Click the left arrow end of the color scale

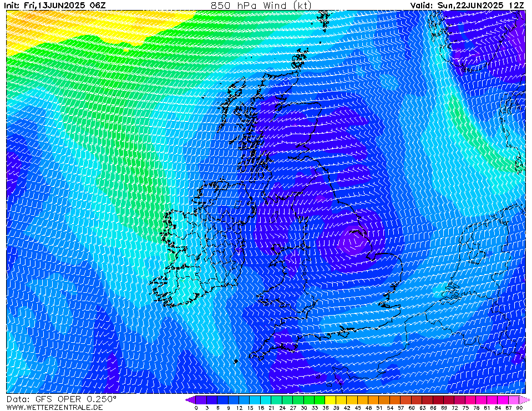click(190, 400)
